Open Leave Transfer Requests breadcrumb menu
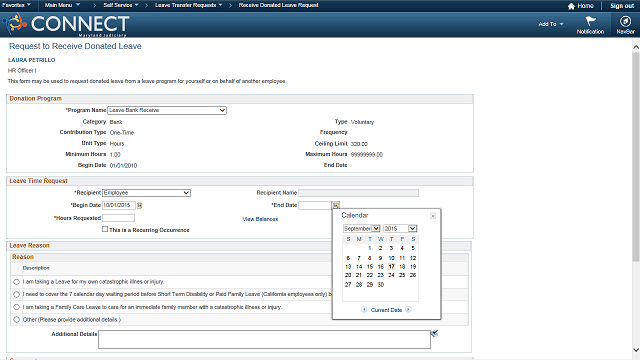 tap(189, 5)
